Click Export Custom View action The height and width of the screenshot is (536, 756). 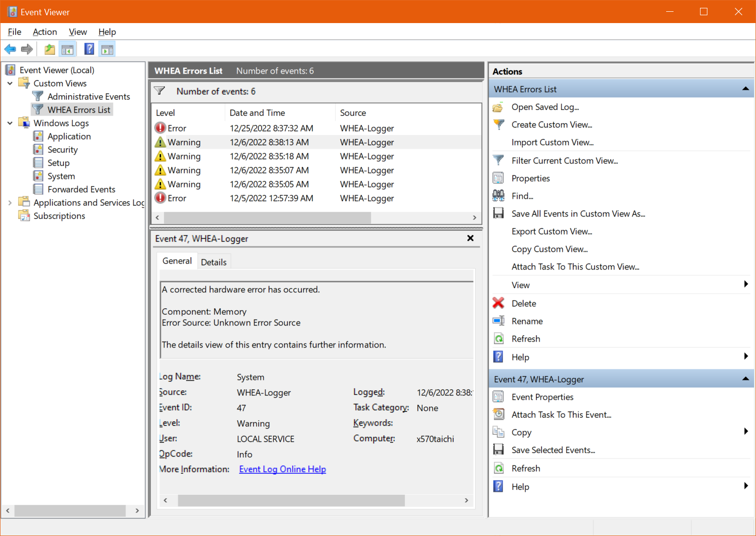[552, 231]
